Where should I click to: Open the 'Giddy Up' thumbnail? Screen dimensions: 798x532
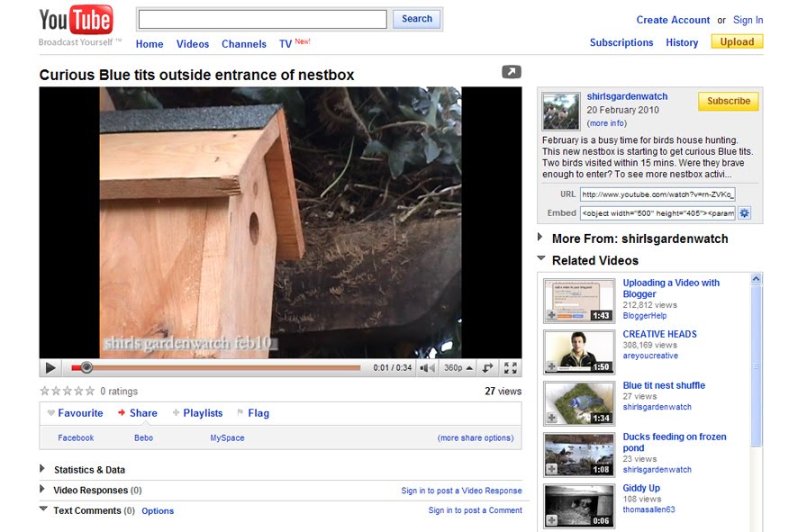tap(579, 506)
